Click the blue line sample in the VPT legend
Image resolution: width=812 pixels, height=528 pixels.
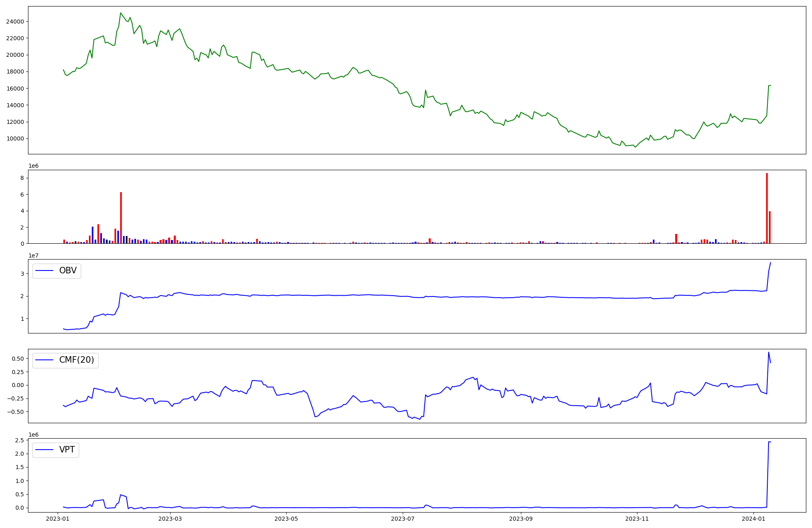(44, 450)
